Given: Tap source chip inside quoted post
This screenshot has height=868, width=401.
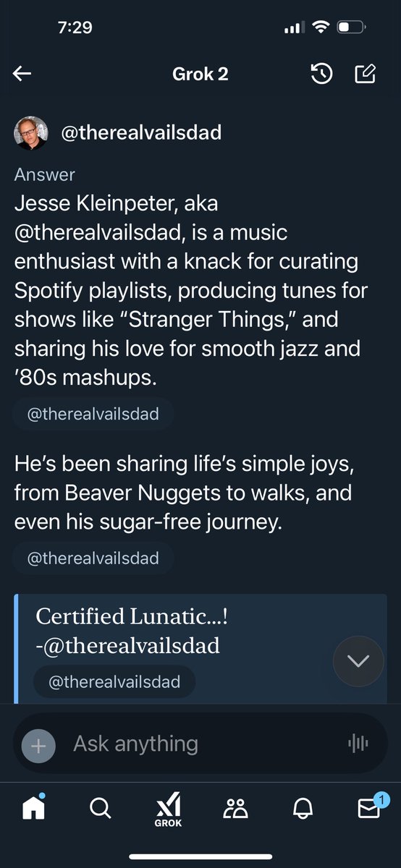Looking at the screenshot, I should click(x=114, y=682).
